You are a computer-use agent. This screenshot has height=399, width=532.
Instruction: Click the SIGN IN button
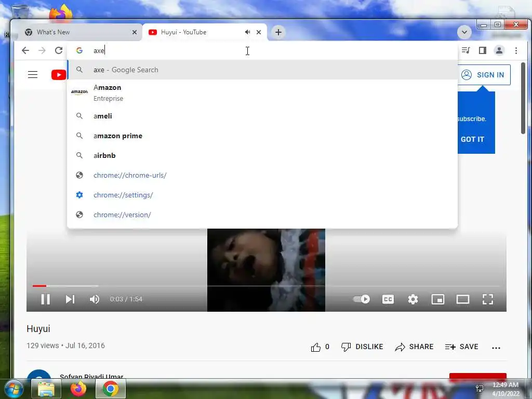point(484,75)
